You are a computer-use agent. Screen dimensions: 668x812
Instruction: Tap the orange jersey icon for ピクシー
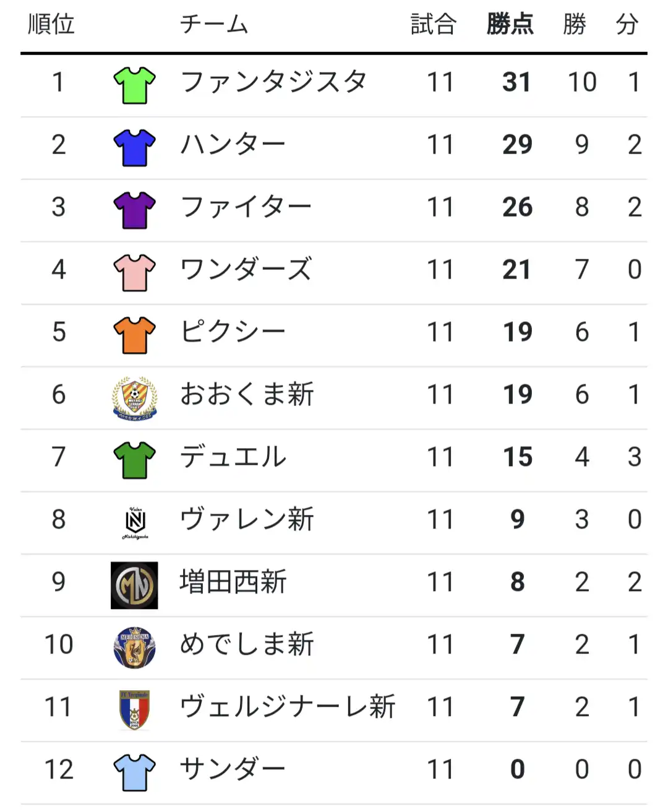[x=134, y=335]
